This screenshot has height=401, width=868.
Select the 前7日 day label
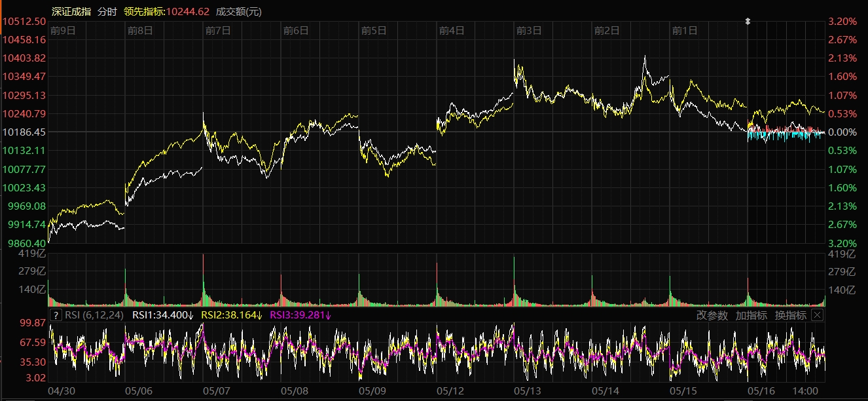click(219, 30)
